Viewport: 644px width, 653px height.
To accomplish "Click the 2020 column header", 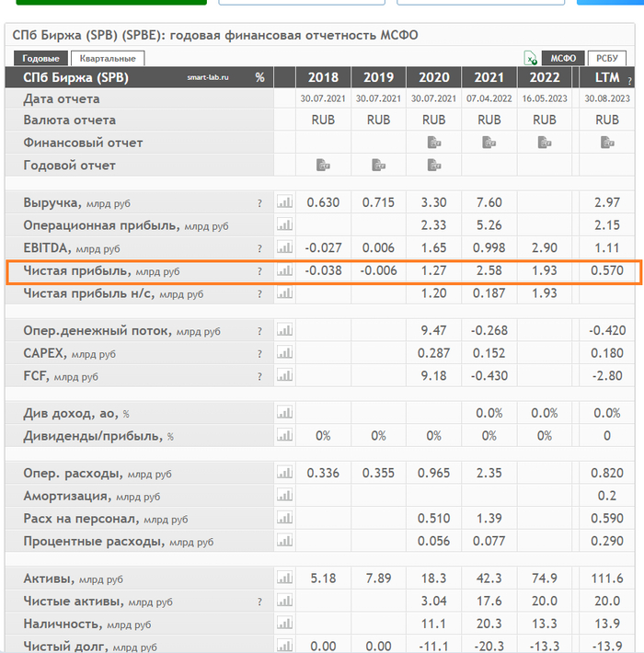I will 434,77.
